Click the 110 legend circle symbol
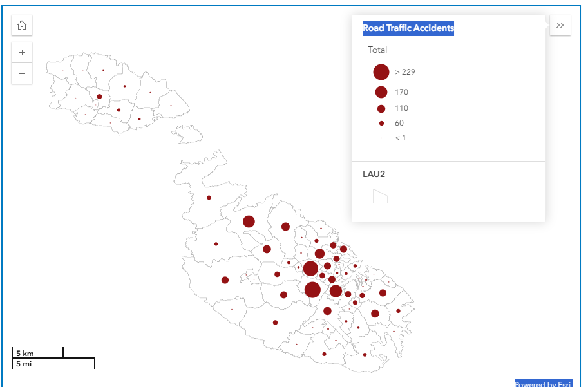This screenshot has width=588, height=387. 381,109
